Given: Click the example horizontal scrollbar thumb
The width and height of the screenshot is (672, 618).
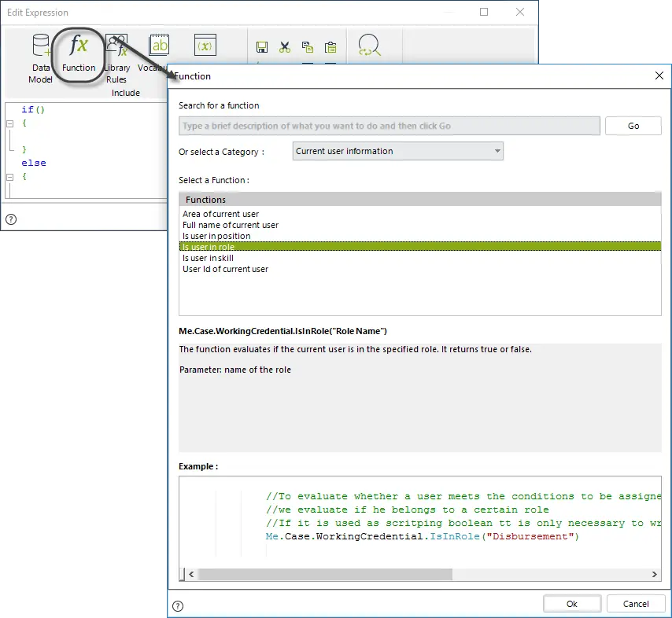Looking at the screenshot, I should pos(326,574).
